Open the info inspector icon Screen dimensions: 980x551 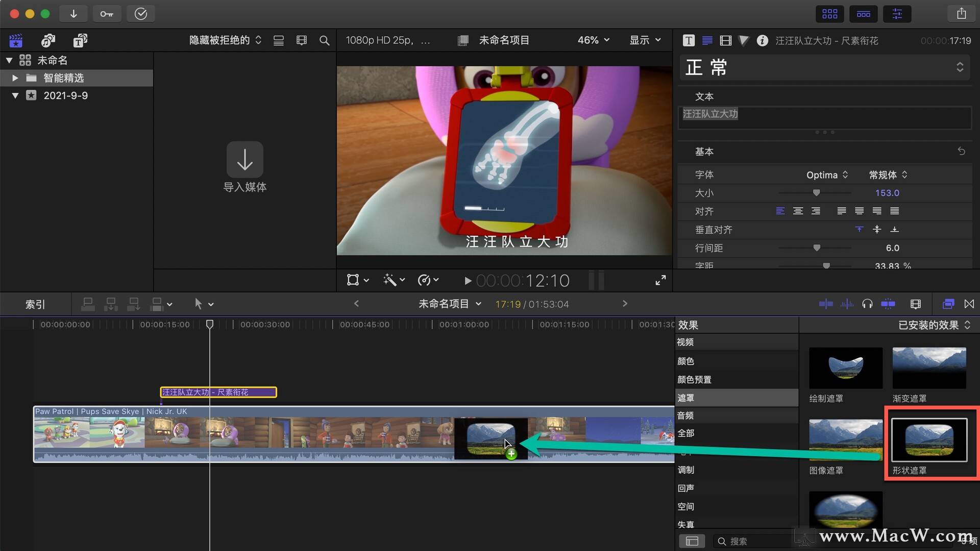[762, 41]
